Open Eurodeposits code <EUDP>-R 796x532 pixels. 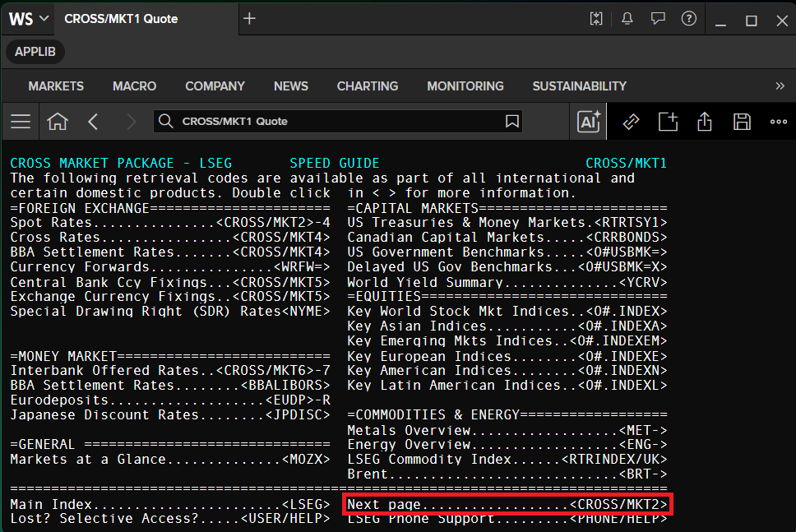tap(298, 400)
